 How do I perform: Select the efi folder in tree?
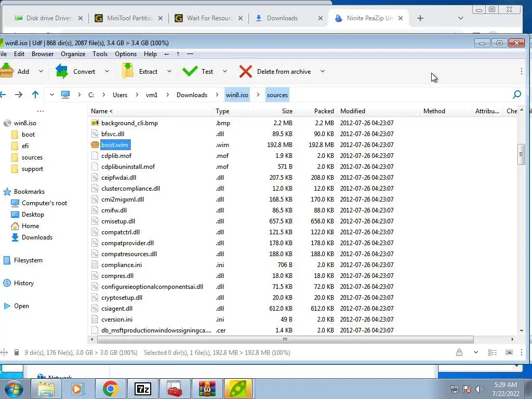pyautogui.click(x=25, y=146)
